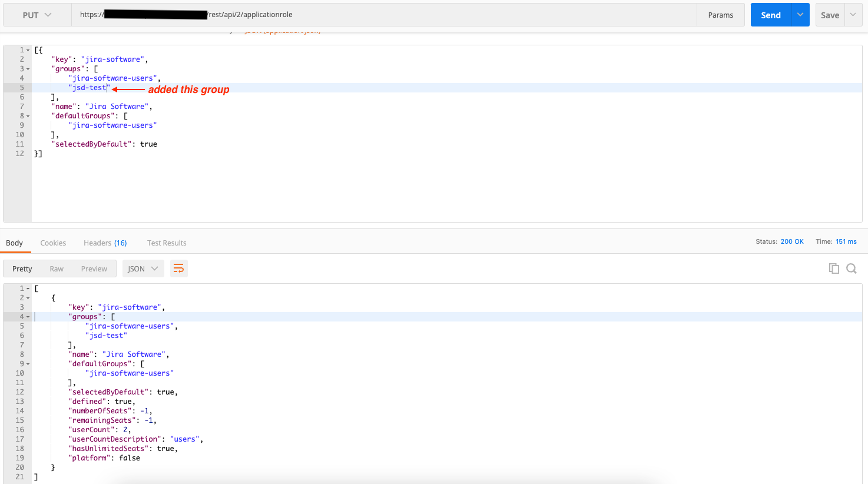Click the 151 ms time value
The image size is (868, 484).
coord(846,241)
